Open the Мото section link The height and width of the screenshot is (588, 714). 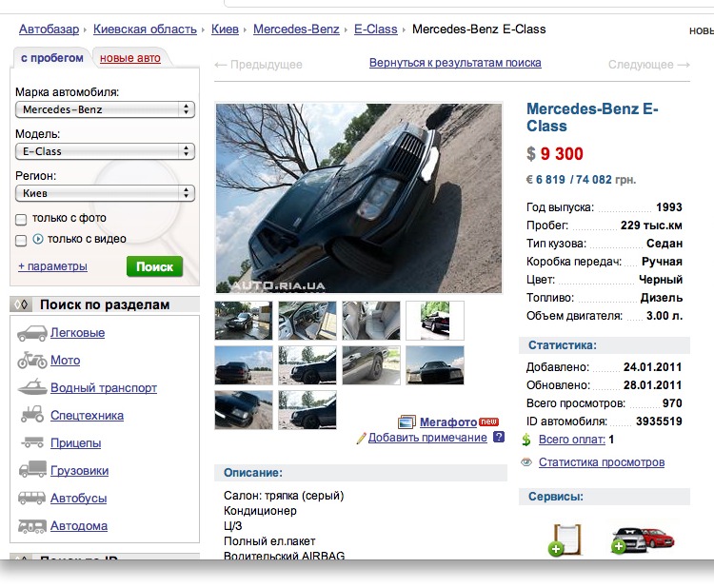[x=65, y=361]
